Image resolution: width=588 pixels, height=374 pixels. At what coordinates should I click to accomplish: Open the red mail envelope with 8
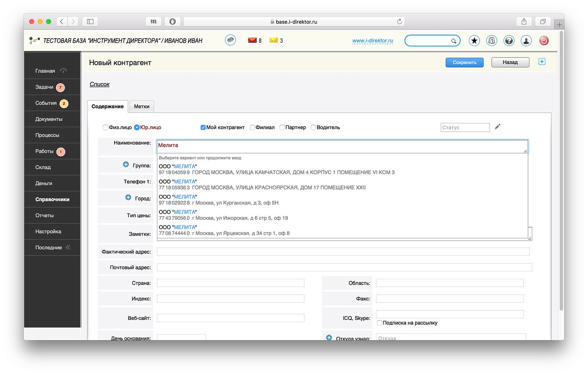(x=252, y=40)
